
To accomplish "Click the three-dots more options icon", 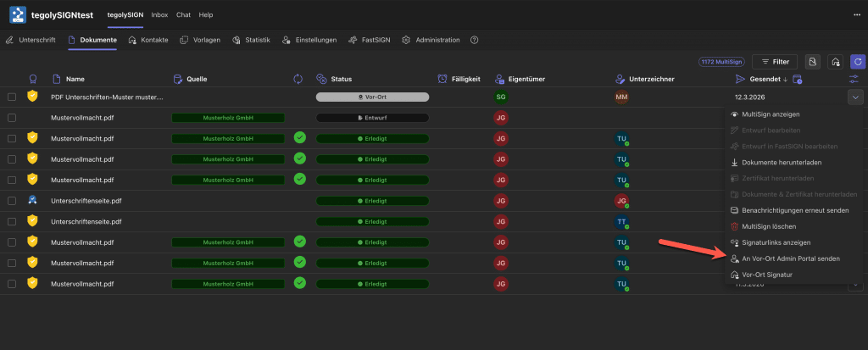I will point(856,14).
